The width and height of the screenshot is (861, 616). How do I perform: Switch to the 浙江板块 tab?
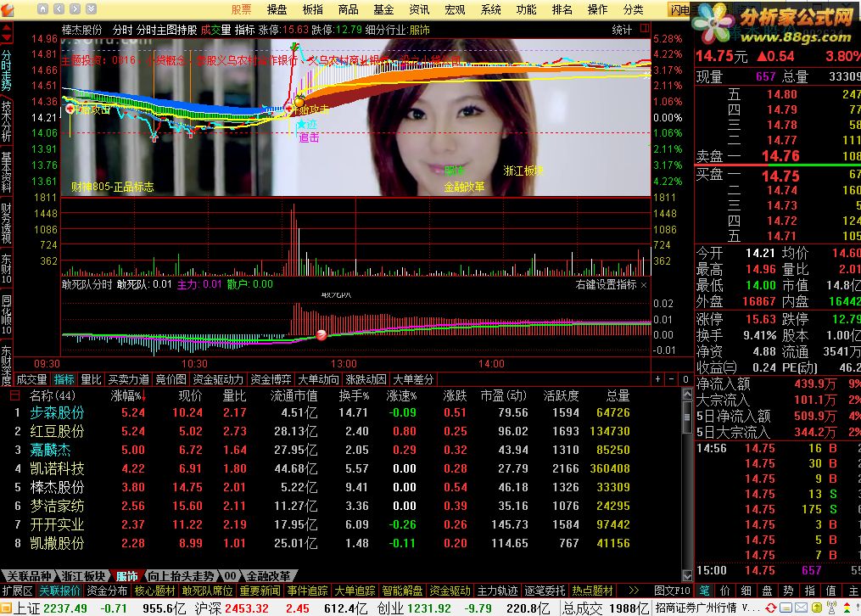(x=83, y=576)
